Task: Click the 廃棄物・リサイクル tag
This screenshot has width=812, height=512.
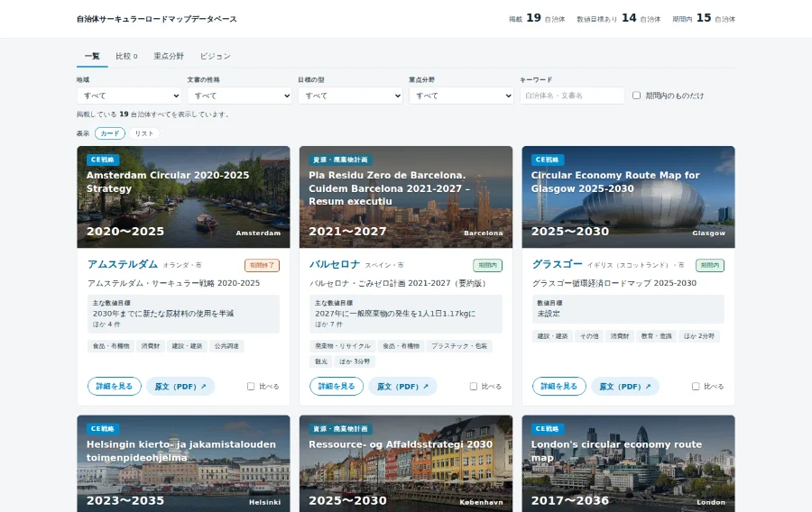Action: (x=343, y=346)
